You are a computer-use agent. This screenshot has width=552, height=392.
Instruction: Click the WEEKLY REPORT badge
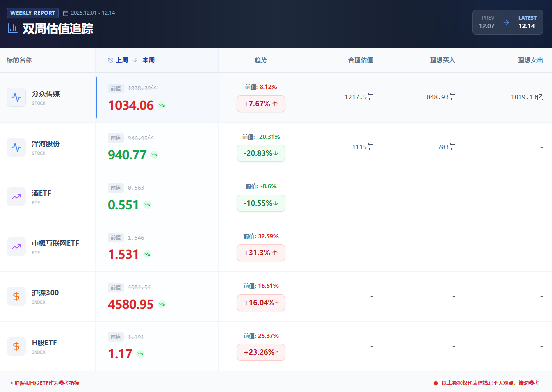pos(33,13)
